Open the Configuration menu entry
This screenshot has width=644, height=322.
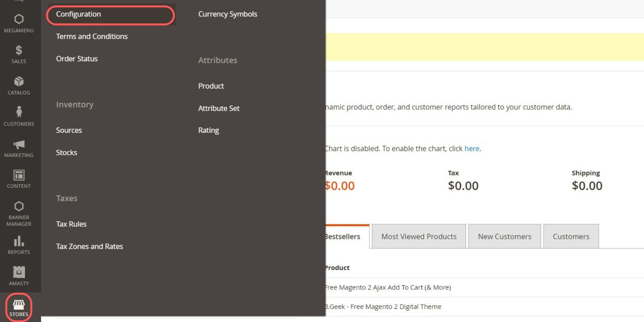pos(78,14)
